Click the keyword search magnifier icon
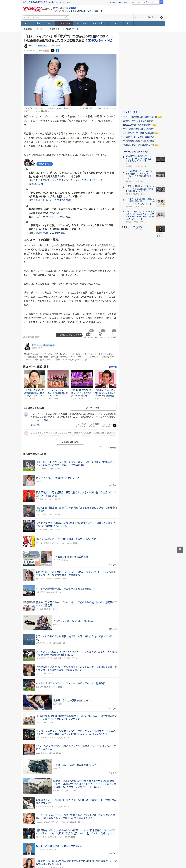 coord(66,18)
